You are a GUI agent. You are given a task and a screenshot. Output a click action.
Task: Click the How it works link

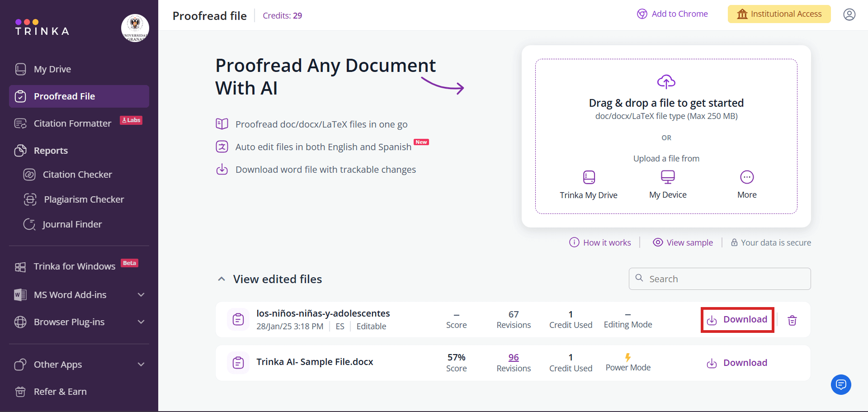(600, 242)
